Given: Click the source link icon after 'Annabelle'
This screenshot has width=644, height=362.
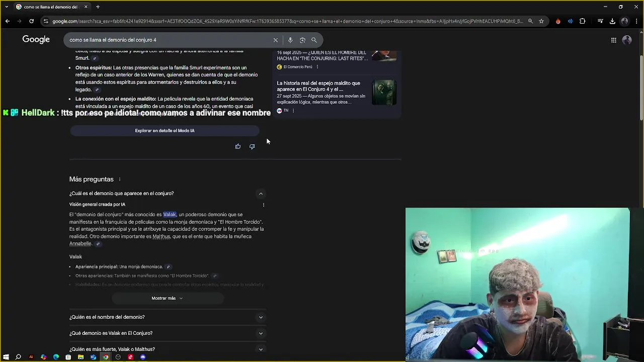Looking at the screenshot, I should [x=98, y=244].
